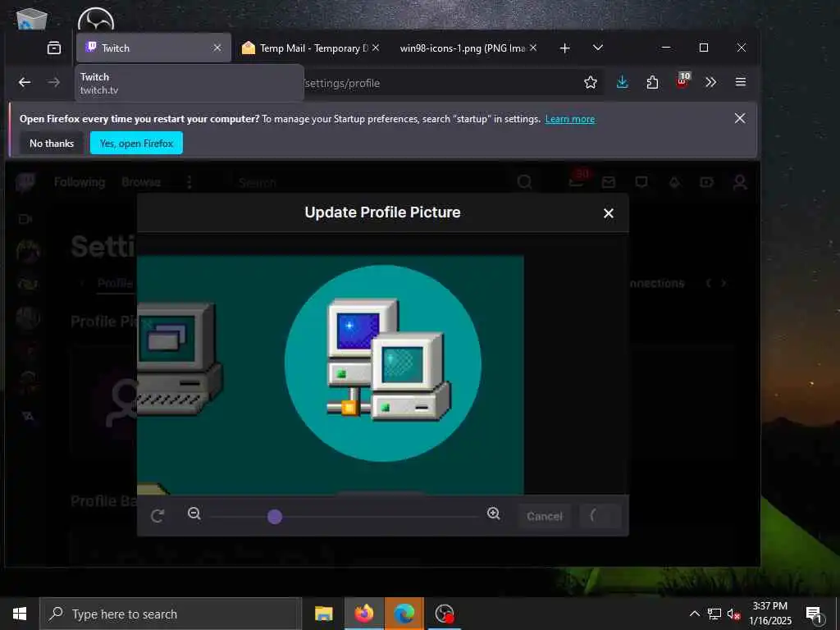The image size is (840, 630).
Task: Go back to previous page
Action: 25,82
